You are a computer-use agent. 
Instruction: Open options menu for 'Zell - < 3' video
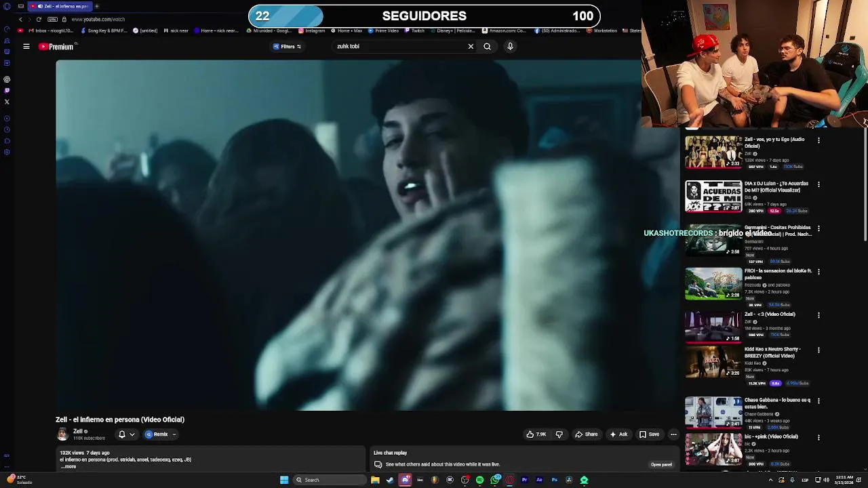pyautogui.click(x=818, y=315)
